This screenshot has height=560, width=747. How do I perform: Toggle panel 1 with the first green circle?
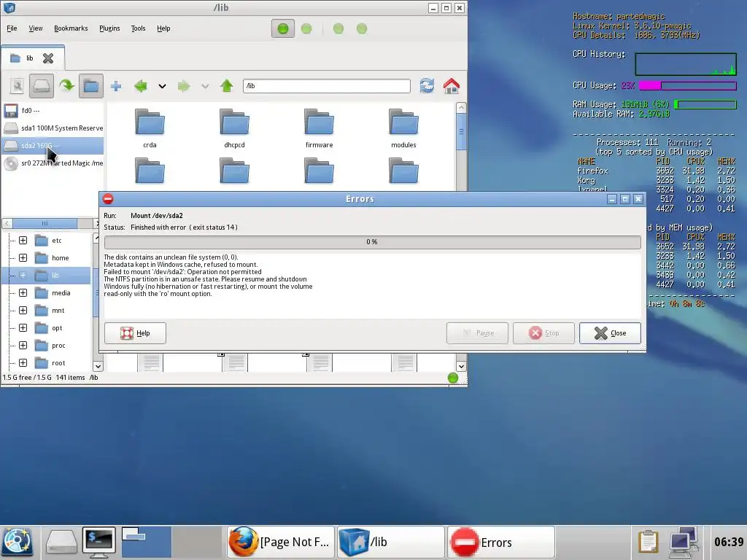point(282,28)
